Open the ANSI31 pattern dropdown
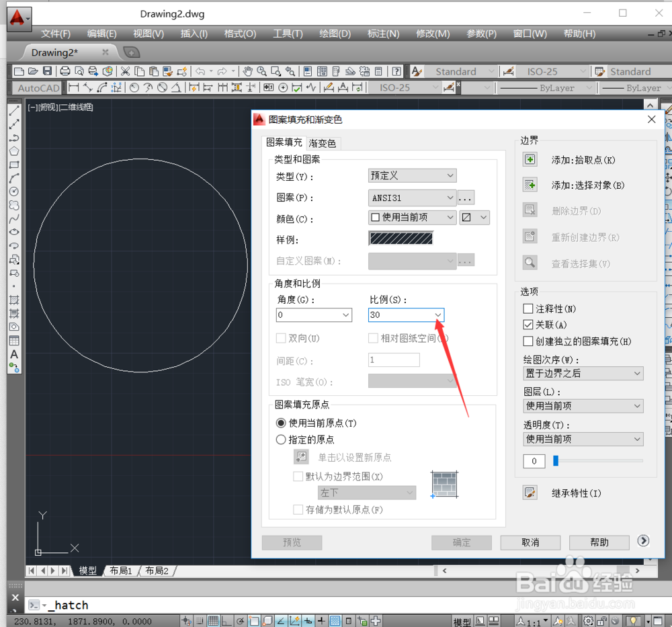This screenshot has width=672, height=627. coord(412,198)
